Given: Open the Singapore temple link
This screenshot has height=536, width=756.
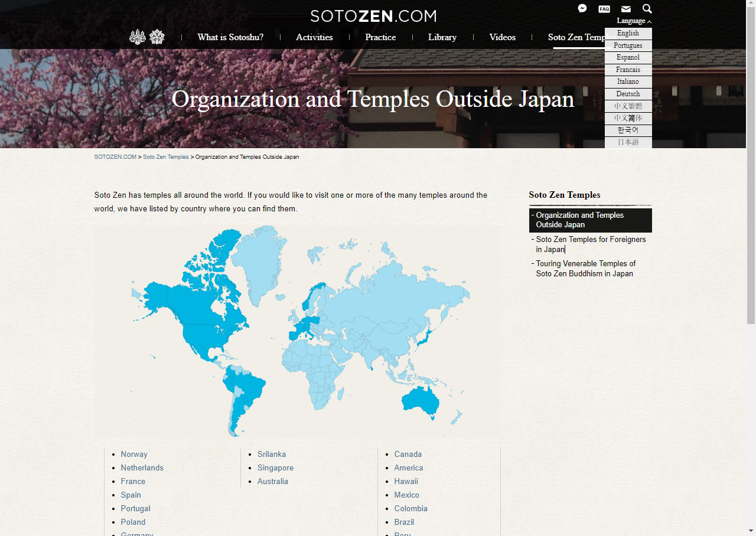Looking at the screenshot, I should [x=275, y=468].
